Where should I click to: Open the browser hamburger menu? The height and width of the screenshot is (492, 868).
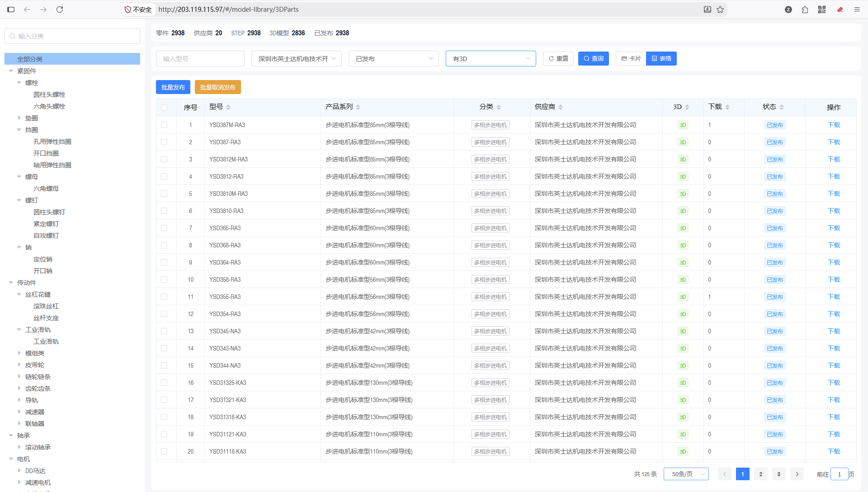click(857, 9)
